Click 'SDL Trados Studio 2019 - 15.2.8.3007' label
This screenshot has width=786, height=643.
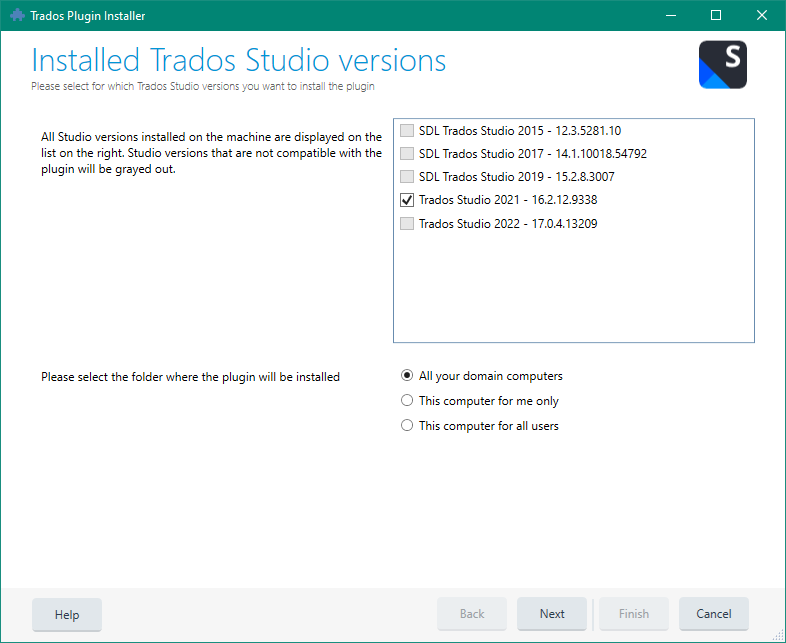(x=516, y=177)
